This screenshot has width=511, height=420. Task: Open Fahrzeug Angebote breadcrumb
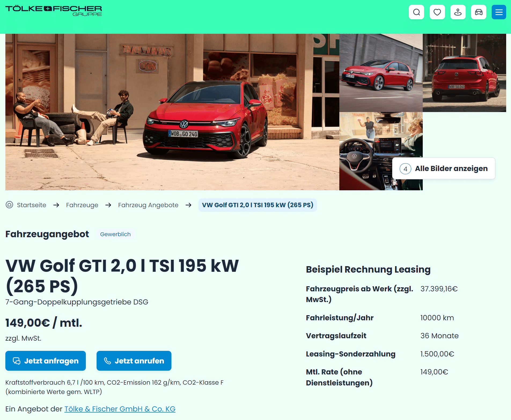click(148, 205)
